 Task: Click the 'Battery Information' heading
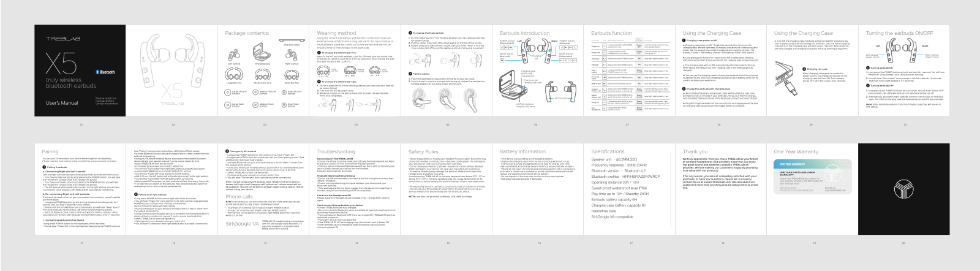click(x=522, y=151)
